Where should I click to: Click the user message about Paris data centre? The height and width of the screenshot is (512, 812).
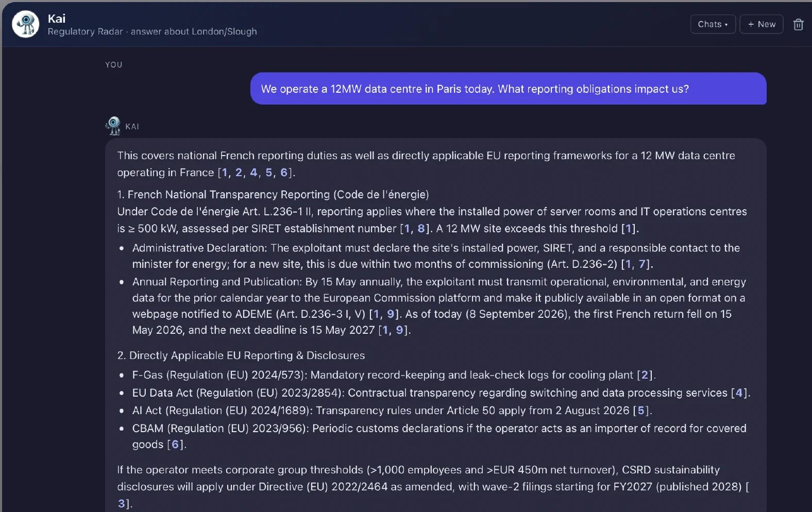508,89
